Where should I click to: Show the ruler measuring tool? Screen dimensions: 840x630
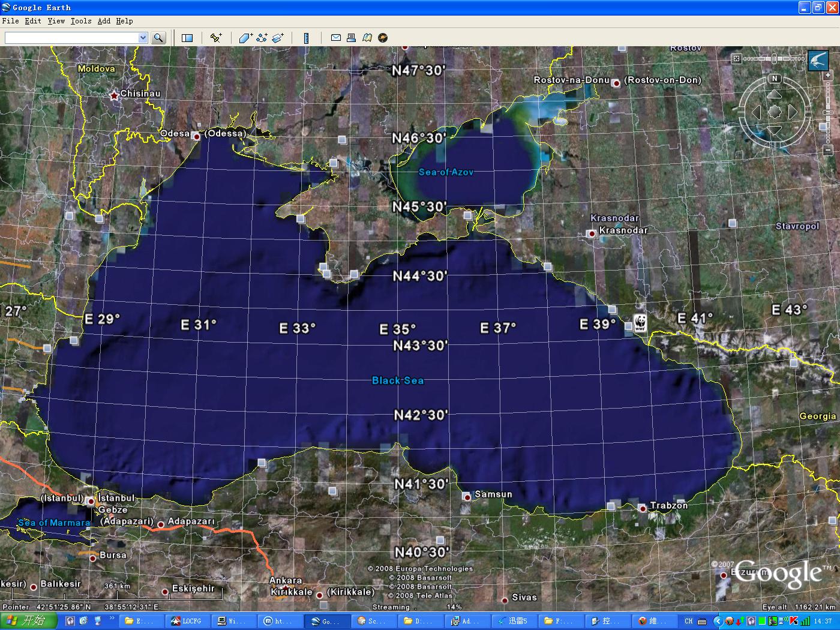[306, 38]
